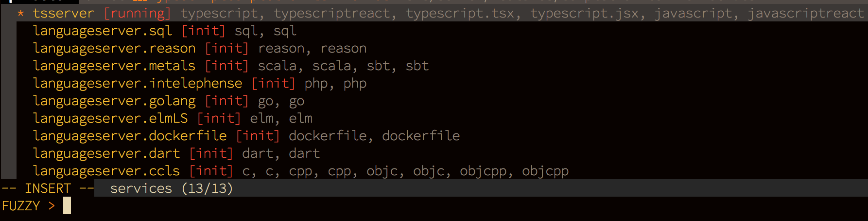Click the scala, sbt filetypes of metals
Screen dimensions: 868x221
[x=343, y=66]
